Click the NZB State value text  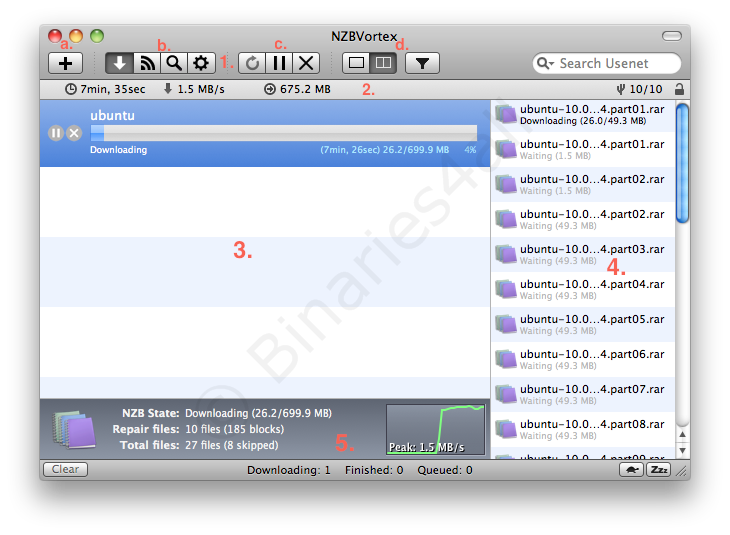coord(258,413)
